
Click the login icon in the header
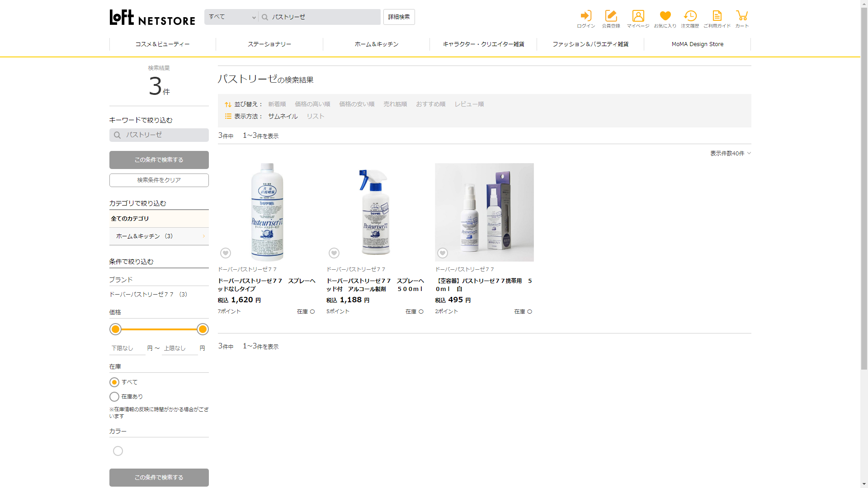pos(586,17)
